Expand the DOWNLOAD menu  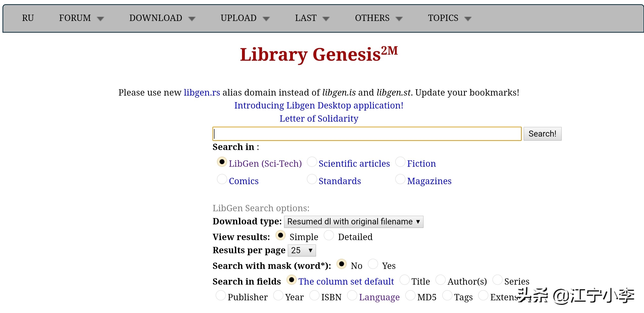(x=162, y=18)
